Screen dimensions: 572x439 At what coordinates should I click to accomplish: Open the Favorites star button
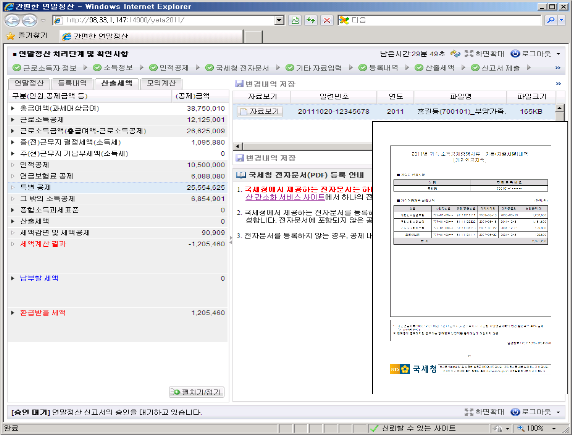(11, 36)
